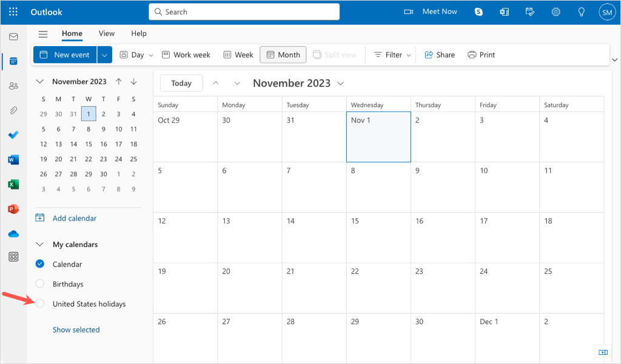Open OneDrive cloud icon
Image resolution: width=621 pixels, height=364 pixels.
point(13,234)
